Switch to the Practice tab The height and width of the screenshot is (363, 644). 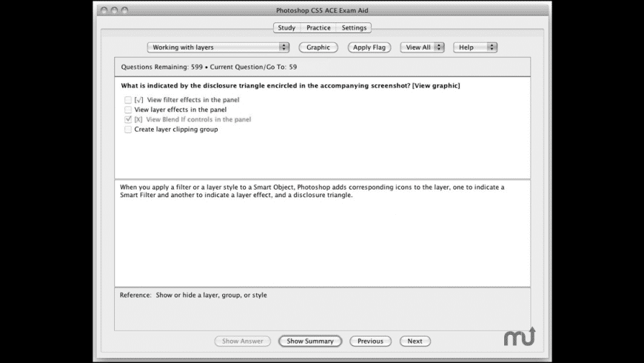click(x=318, y=27)
